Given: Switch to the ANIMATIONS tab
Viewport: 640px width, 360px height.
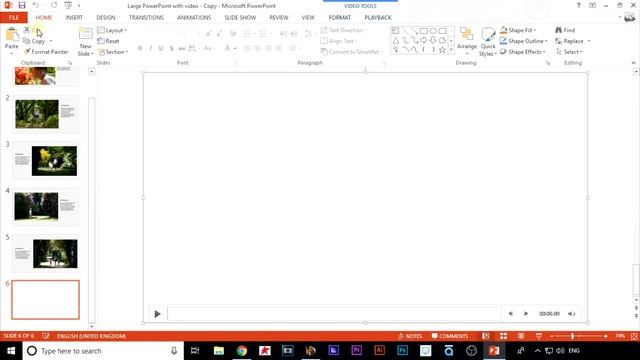Looking at the screenshot, I should tap(194, 18).
